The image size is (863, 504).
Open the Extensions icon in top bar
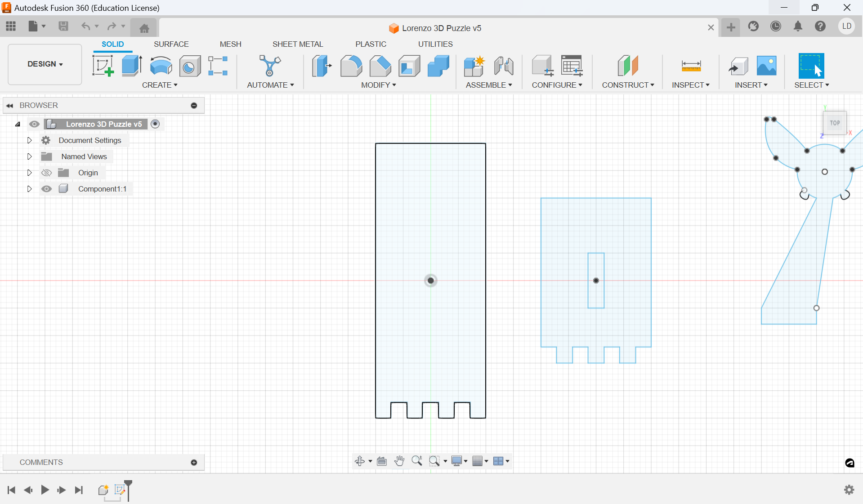click(754, 26)
